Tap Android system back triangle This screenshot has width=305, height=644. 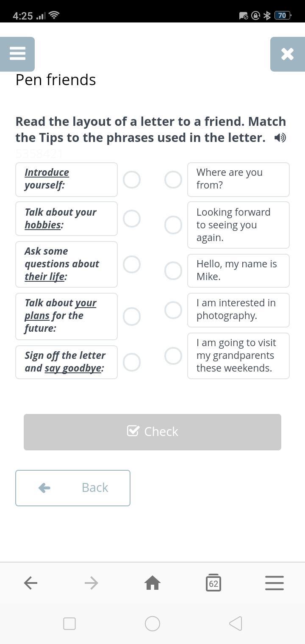236,624
